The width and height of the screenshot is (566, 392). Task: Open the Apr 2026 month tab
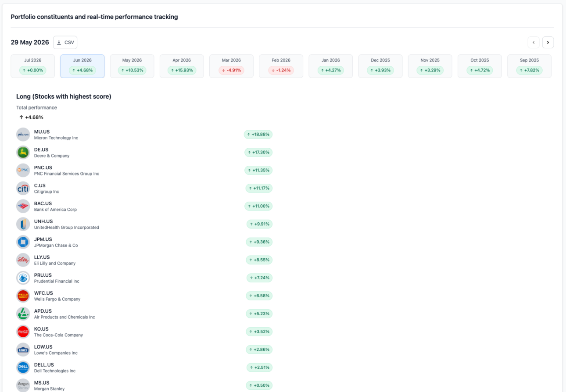tap(182, 66)
